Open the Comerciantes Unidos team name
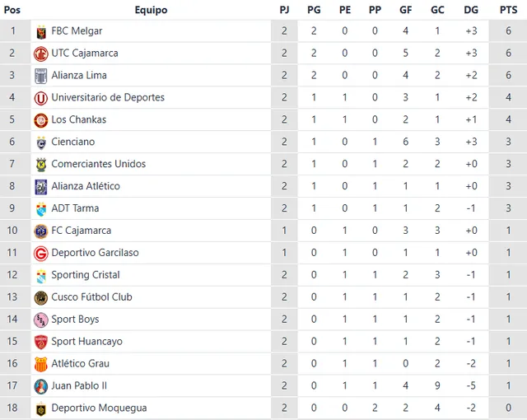527x420 pixels. tap(98, 164)
